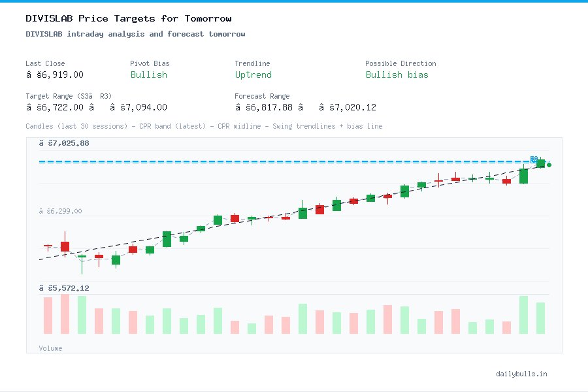Click the first pink volume bar
This screenshot has width=588, height=392.
[48, 316]
